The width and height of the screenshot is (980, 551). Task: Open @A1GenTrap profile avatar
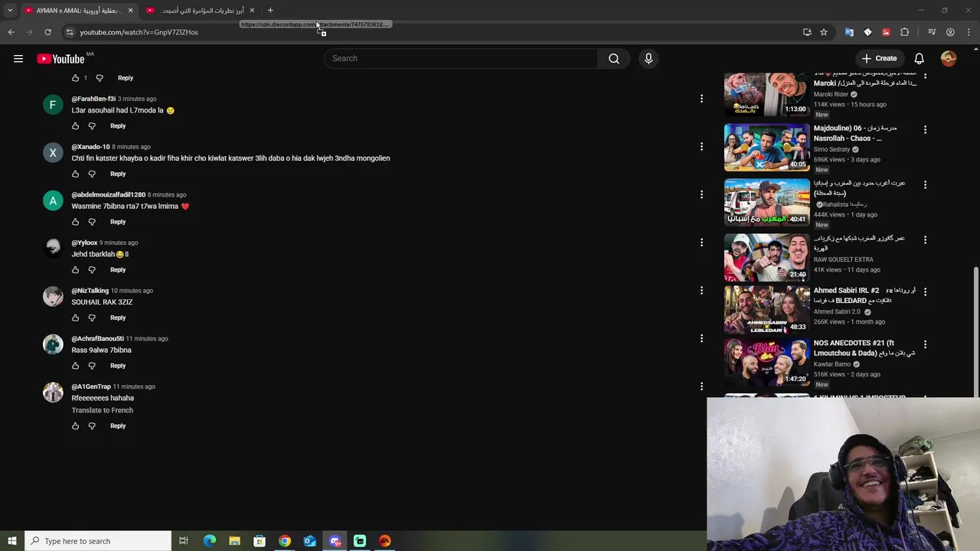point(53,392)
